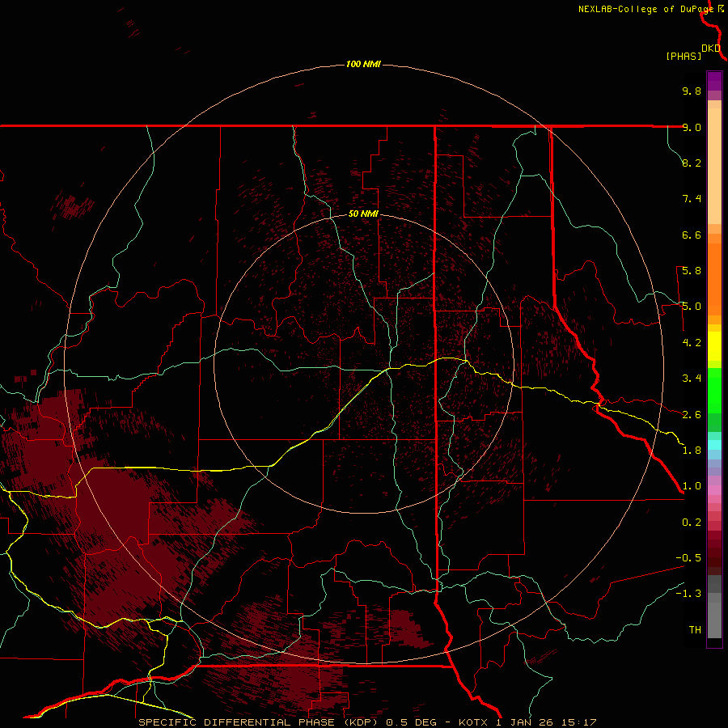
Task: Pick the pink band of the color scale
Action: click(x=714, y=490)
